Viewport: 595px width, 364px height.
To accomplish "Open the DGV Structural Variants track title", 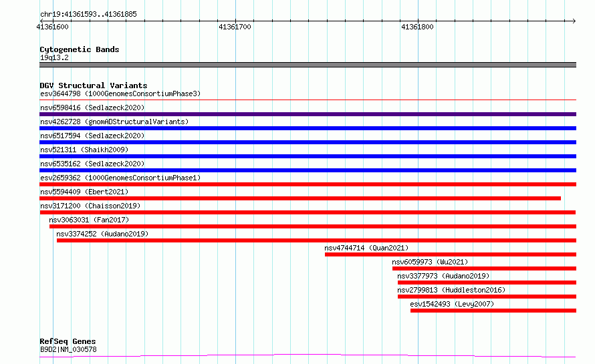I will pyautogui.click(x=94, y=85).
